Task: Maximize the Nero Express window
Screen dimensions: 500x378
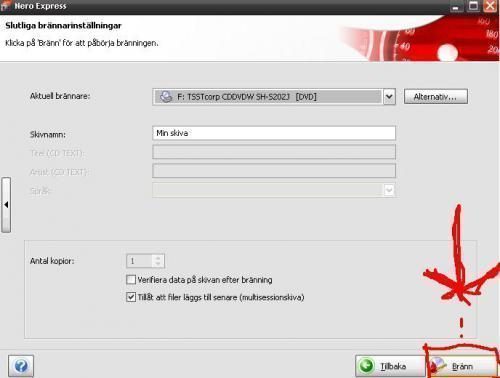Action: pos(473,6)
